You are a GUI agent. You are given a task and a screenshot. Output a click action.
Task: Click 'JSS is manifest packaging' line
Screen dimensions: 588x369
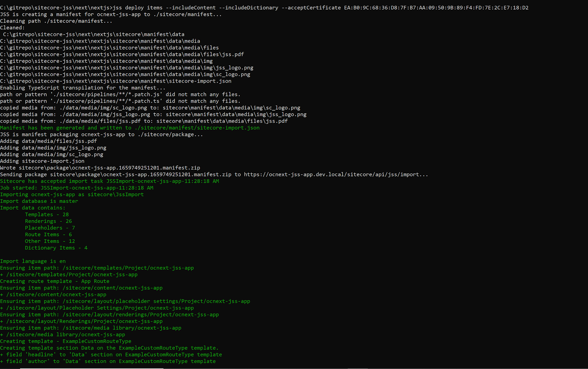[101, 135]
